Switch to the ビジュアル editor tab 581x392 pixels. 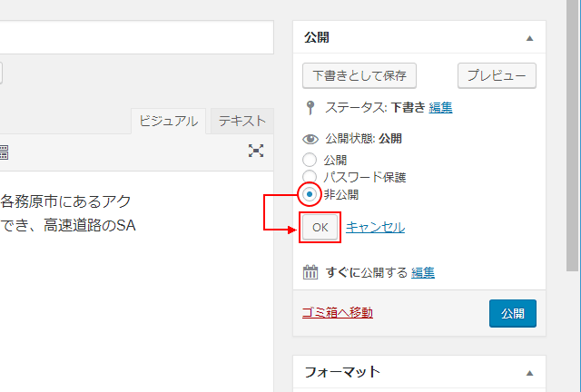(x=169, y=122)
